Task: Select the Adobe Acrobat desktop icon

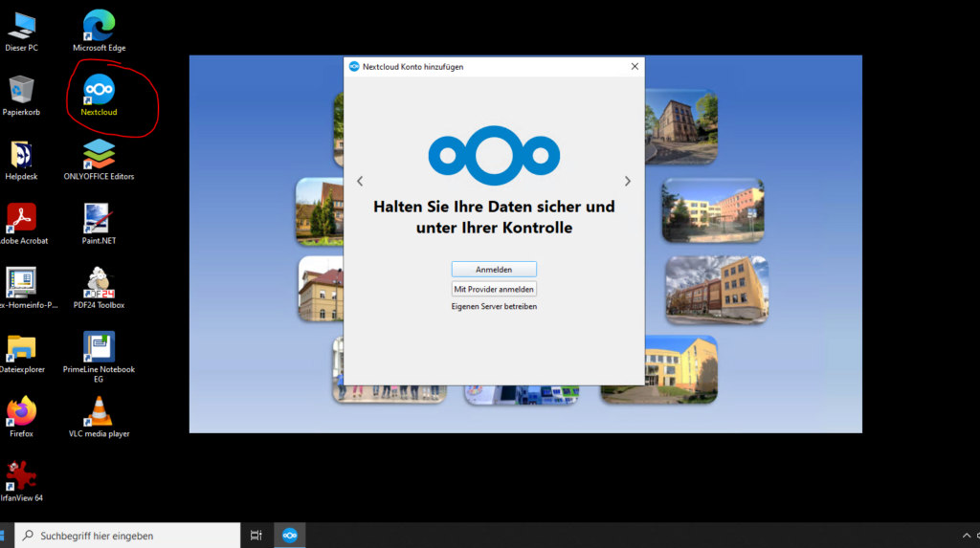Action: [x=23, y=225]
